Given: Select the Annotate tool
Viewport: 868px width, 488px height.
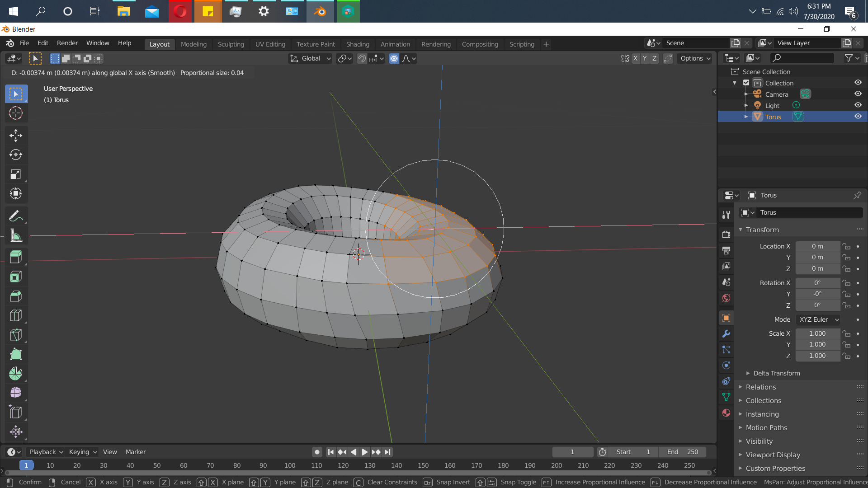Looking at the screenshot, I should point(16,216).
